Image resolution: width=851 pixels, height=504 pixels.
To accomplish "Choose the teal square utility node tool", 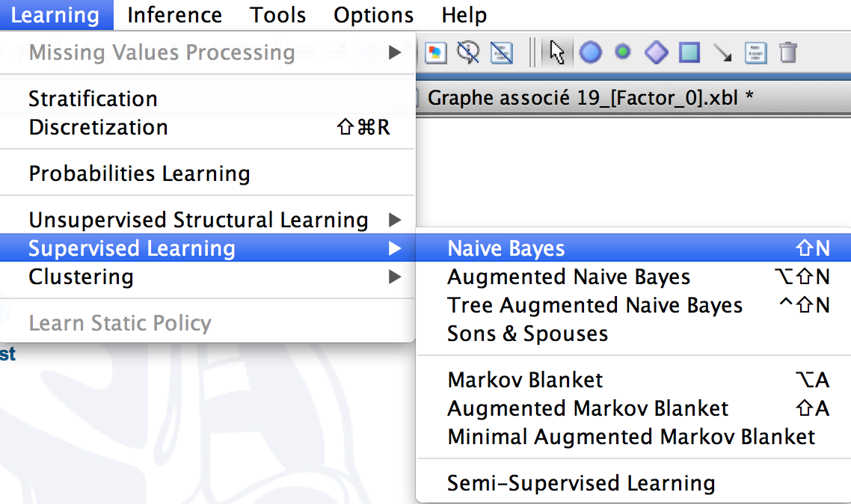I will point(689,52).
